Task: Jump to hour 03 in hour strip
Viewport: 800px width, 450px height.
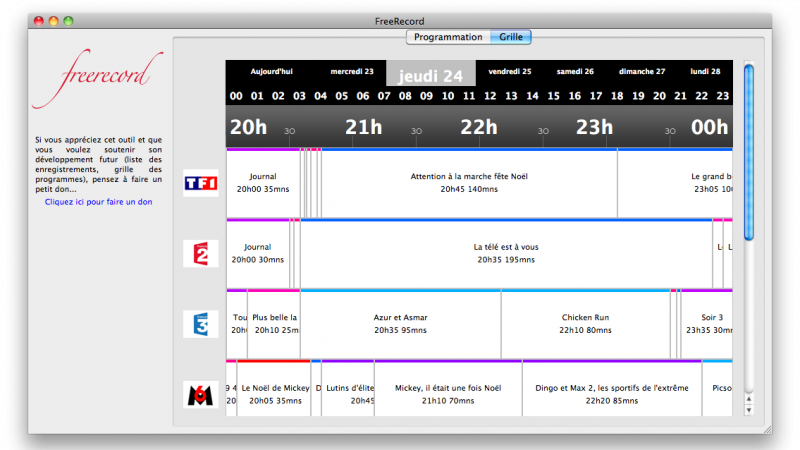Action: coord(299,96)
